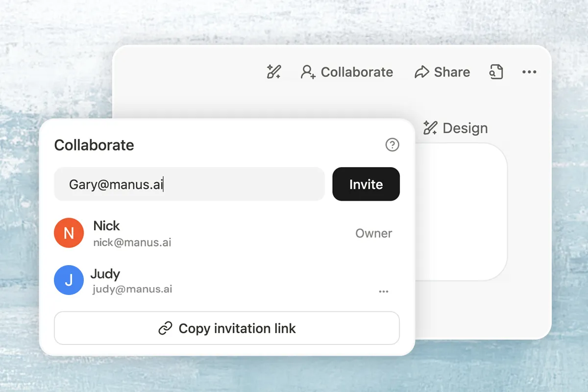Click the blank card below Design
Image resolution: width=588 pixels, height=392 pixels.
coord(461,211)
